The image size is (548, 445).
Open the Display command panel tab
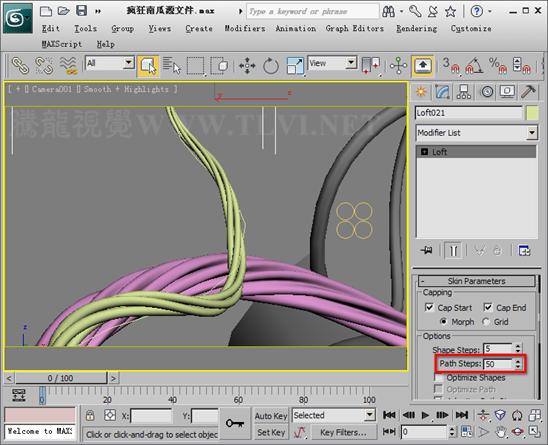coord(507,92)
